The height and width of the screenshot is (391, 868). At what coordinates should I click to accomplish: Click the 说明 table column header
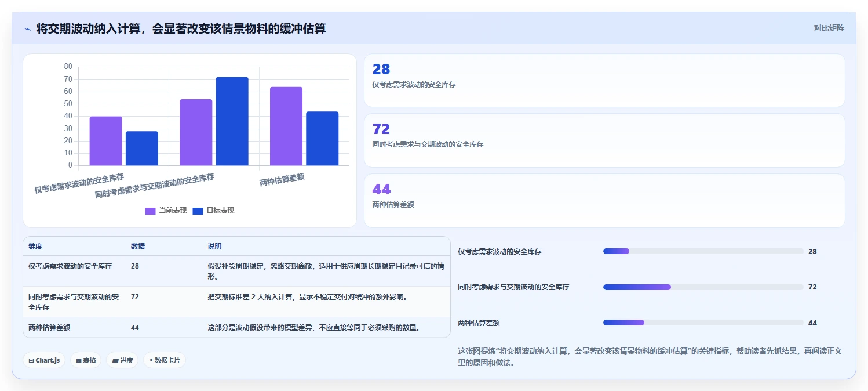[214, 247]
